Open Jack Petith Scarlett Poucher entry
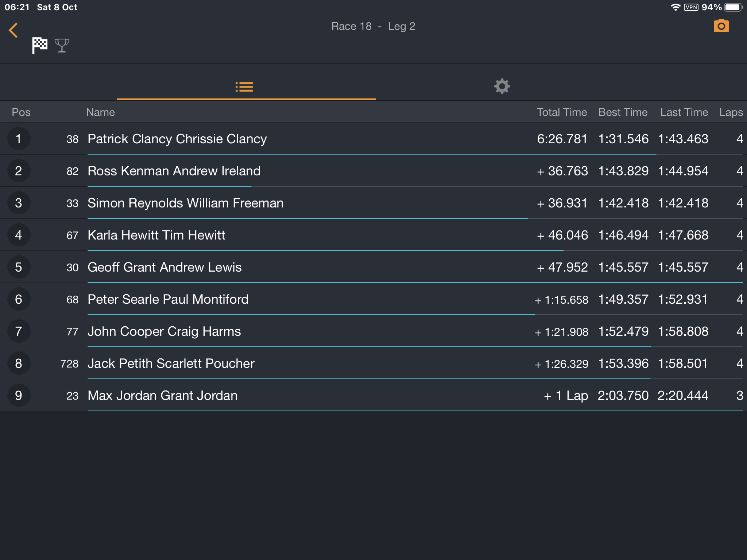This screenshot has width=747, height=560. coord(373,363)
